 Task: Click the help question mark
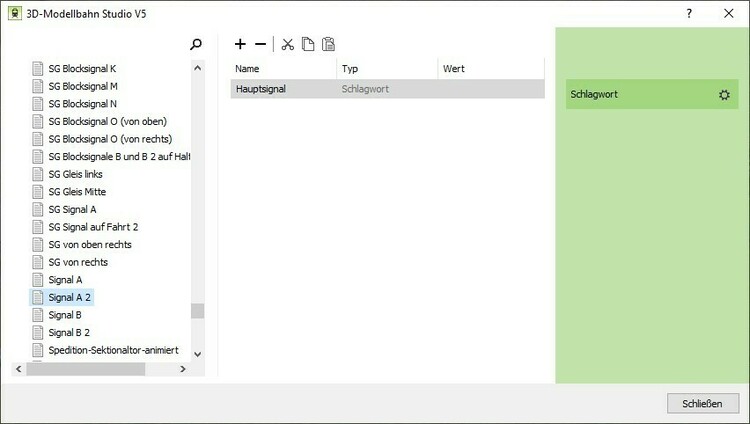click(x=689, y=13)
